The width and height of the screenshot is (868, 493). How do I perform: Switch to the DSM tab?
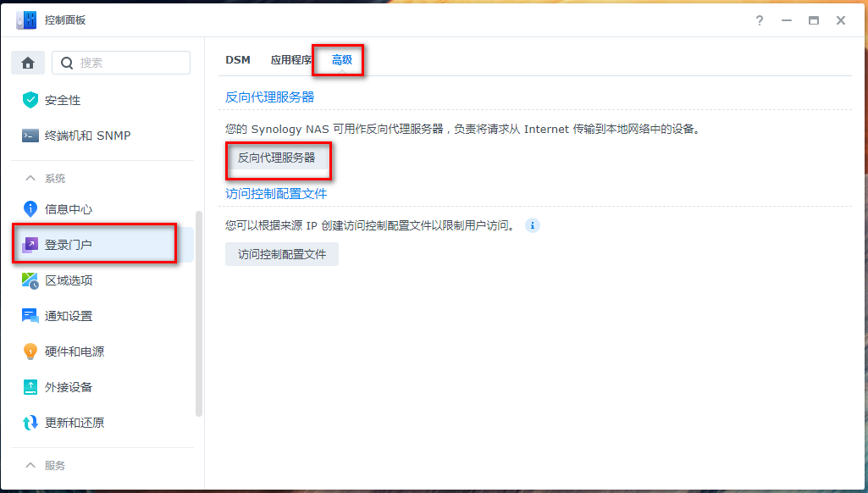pyautogui.click(x=238, y=60)
